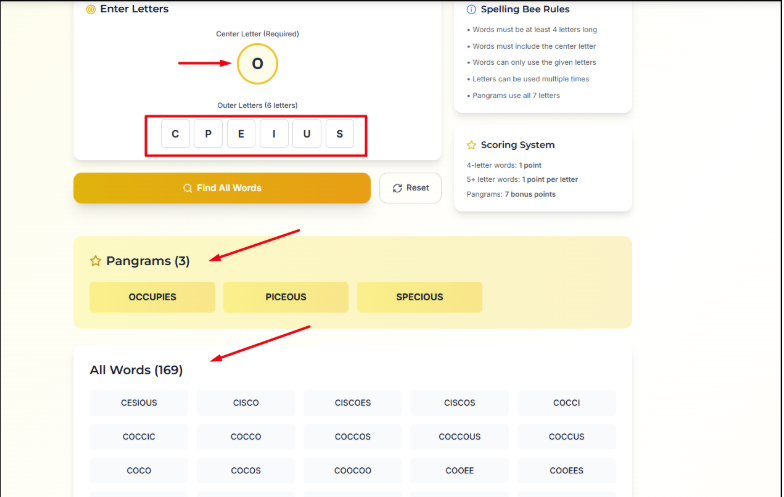Click the All Words (169) heading
Screen dimensions: 784x497
pos(136,370)
